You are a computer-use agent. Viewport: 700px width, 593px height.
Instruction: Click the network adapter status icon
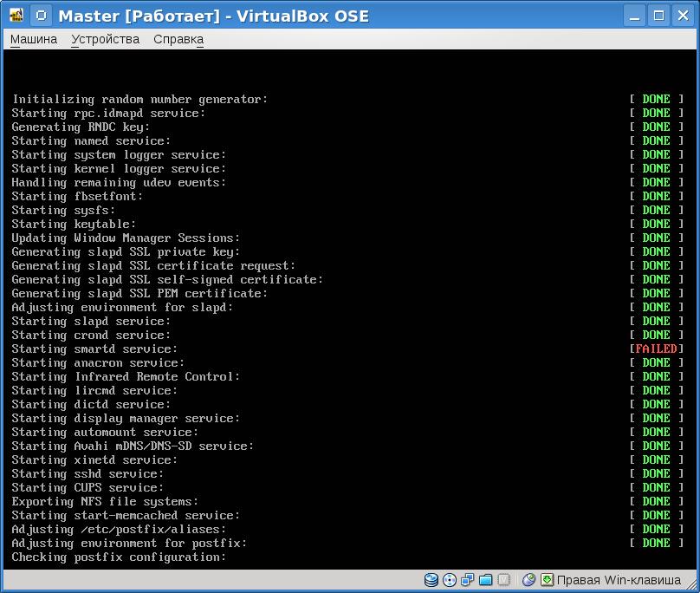click(x=468, y=580)
